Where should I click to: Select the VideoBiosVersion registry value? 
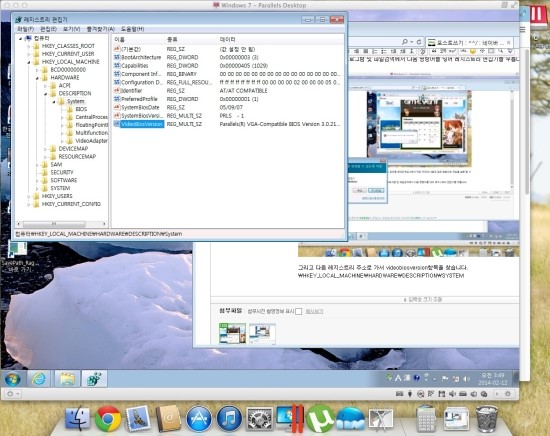(142, 124)
